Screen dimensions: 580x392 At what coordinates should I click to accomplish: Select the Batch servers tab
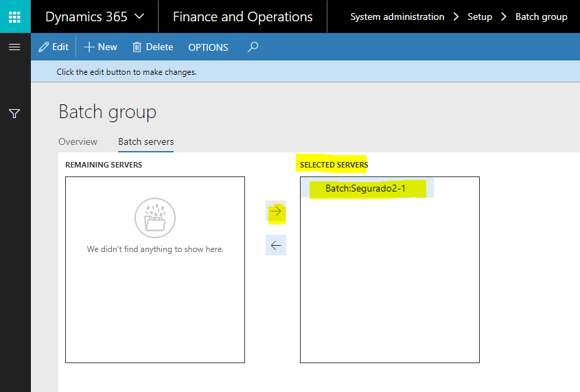[146, 141]
